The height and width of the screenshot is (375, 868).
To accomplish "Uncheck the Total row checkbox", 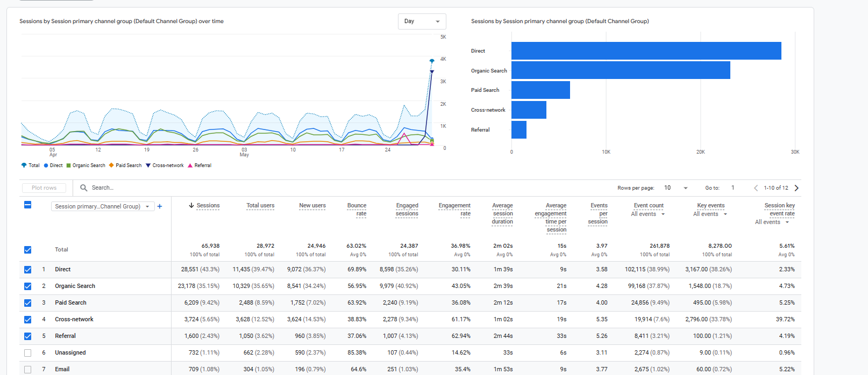I will [x=28, y=250].
